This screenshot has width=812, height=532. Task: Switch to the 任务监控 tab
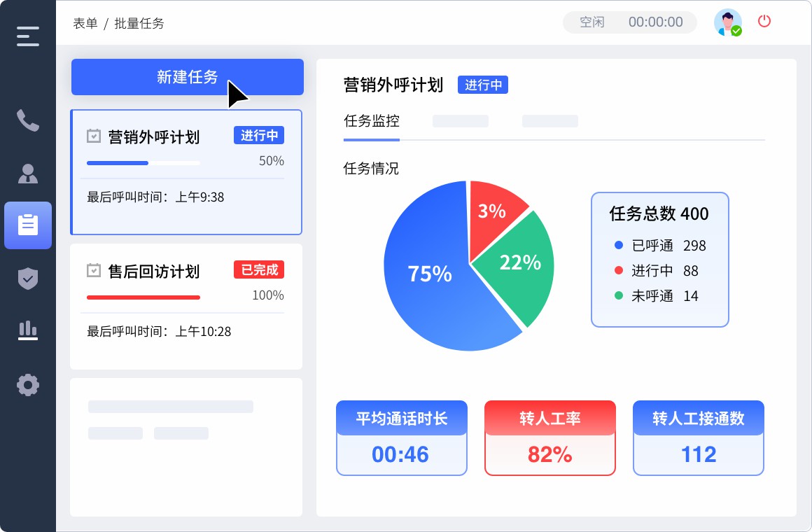372,120
